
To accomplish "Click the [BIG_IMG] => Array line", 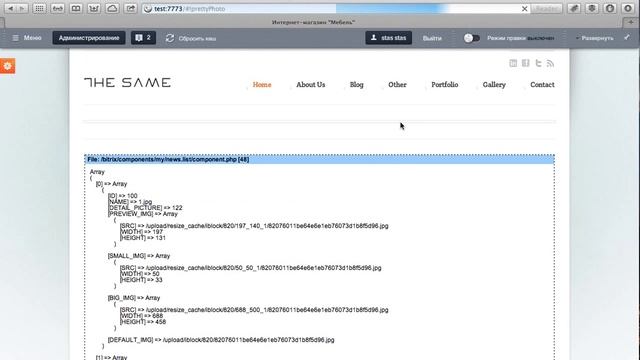I will click(x=134, y=298).
